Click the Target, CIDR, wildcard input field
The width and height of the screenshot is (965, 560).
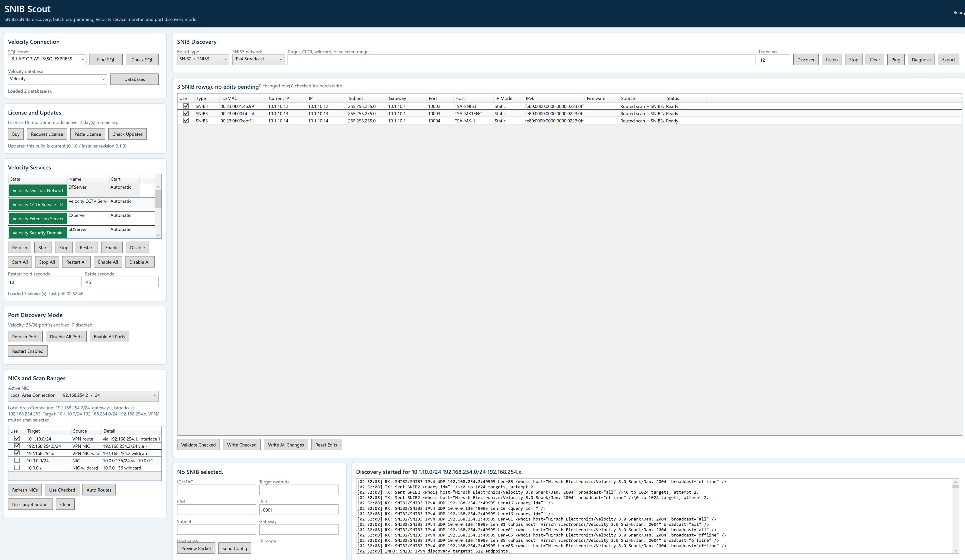pyautogui.click(x=521, y=60)
